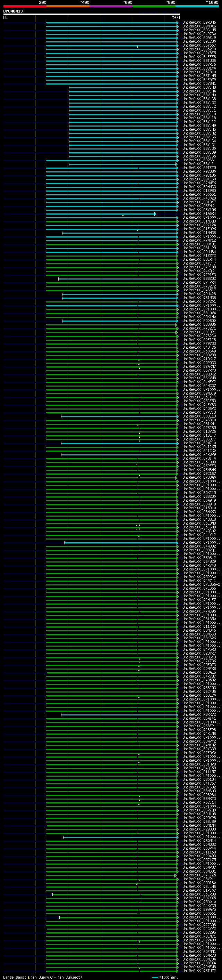
Task: Select label UniRef100_B3VJI8
Action: point(199,118)
